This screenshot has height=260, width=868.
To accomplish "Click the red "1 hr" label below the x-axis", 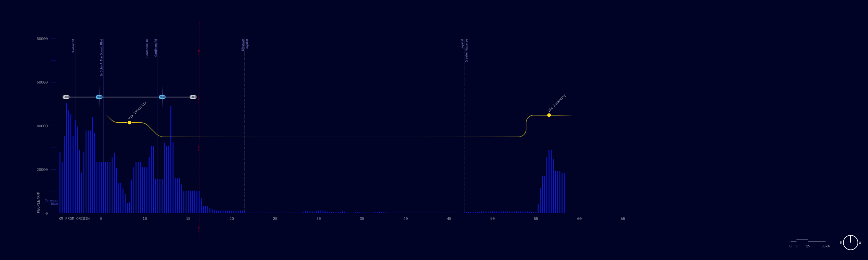I will pos(199,229).
